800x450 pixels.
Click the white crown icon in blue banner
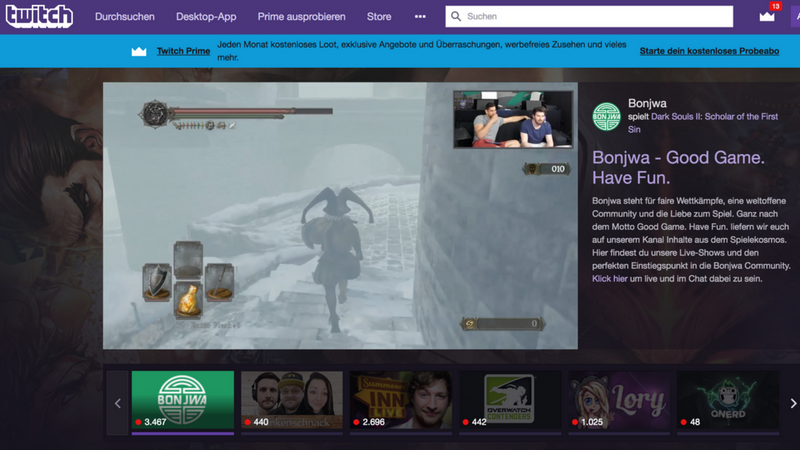pos(139,51)
